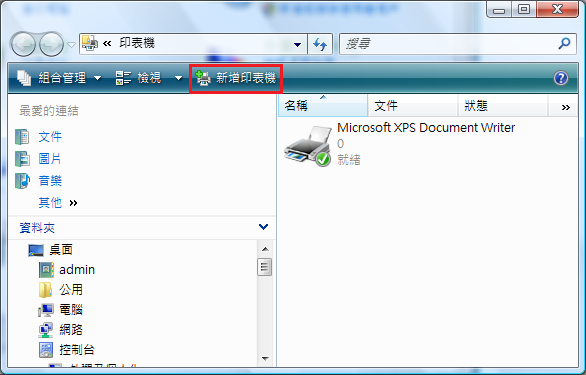Select 公用 folder in the tree
The width and height of the screenshot is (586, 375).
pyautogui.click(x=71, y=289)
